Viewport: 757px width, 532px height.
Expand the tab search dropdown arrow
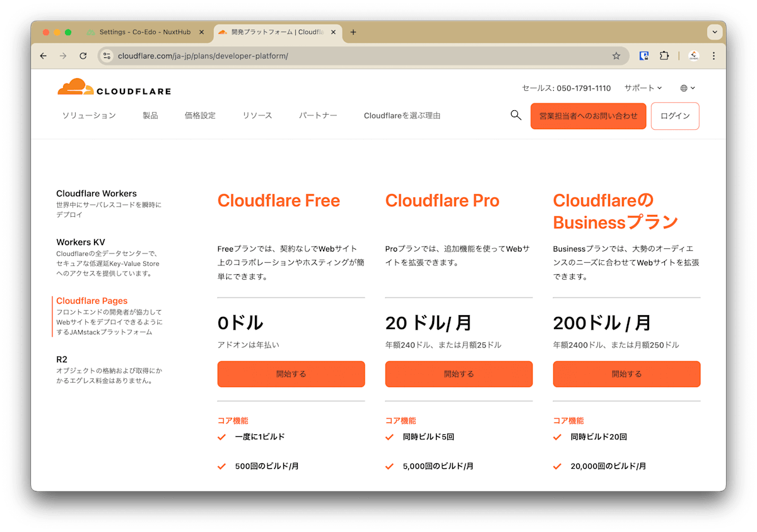[714, 32]
